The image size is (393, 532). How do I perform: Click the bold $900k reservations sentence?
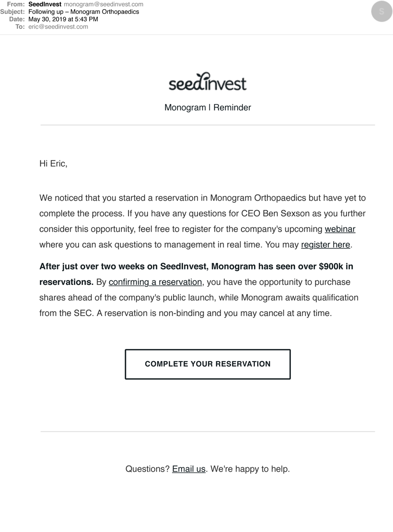click(196, 266)
